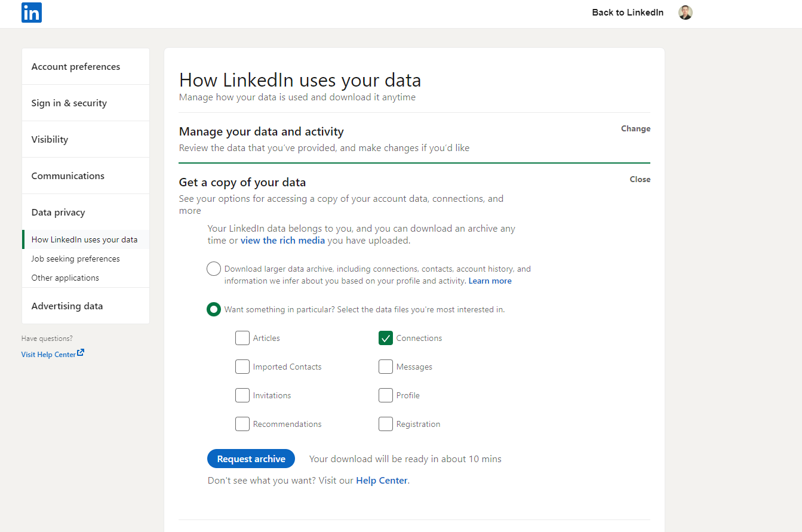
Task: Open the Sign in & security section
Action: tap(69, 103)
